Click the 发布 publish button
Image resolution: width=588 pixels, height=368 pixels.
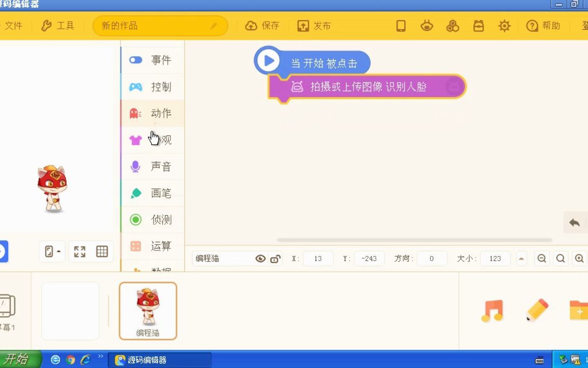coord(314,25)
